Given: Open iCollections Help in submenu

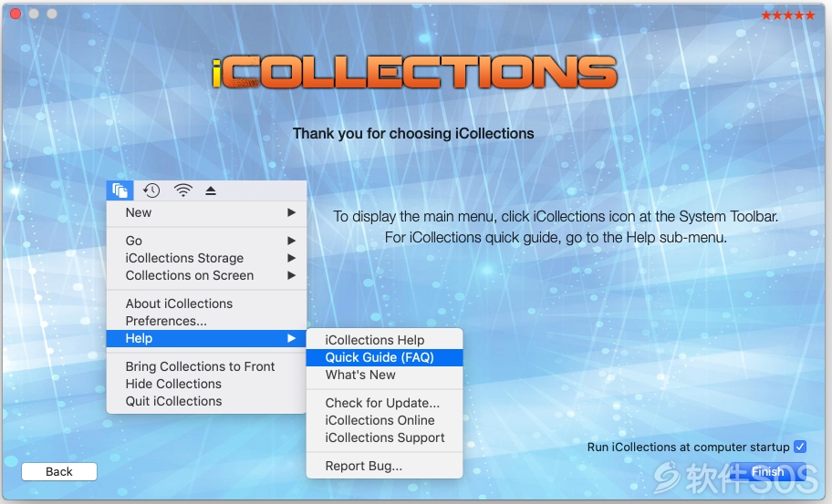Looking at the screenshot, I should click(x=385, y=340).
